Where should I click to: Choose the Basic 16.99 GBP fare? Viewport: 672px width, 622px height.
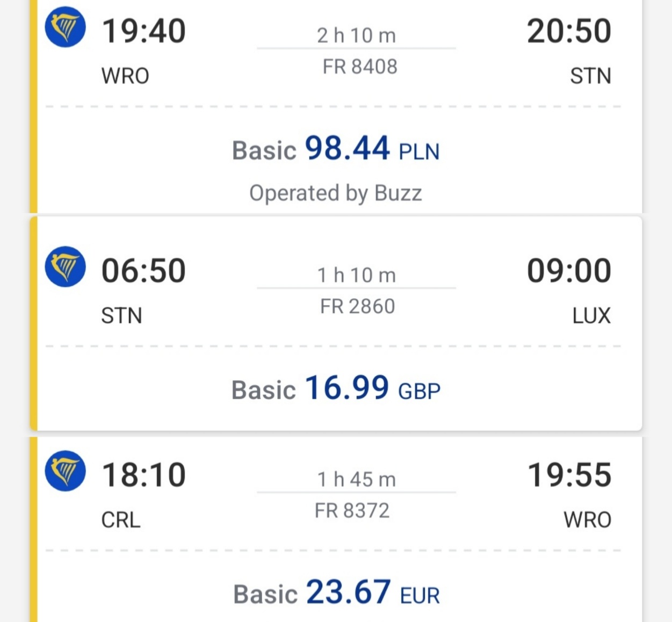336,388
